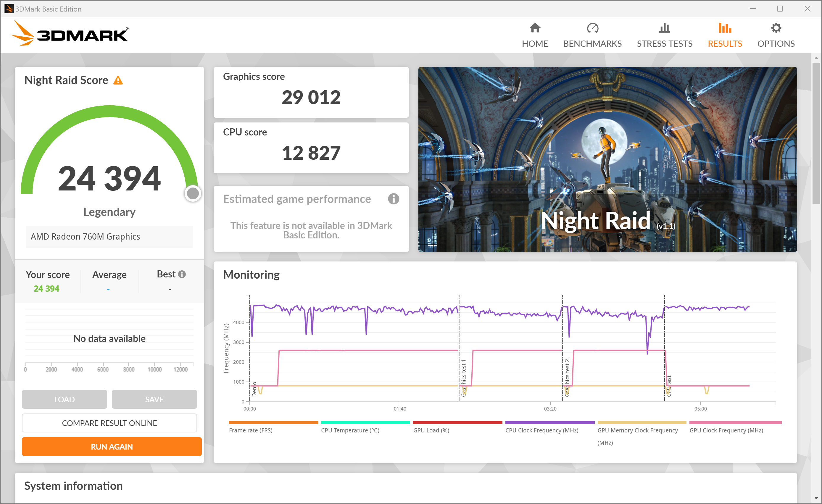Click COMPARE RESULT ONLINE button

[x=109, y=423]
